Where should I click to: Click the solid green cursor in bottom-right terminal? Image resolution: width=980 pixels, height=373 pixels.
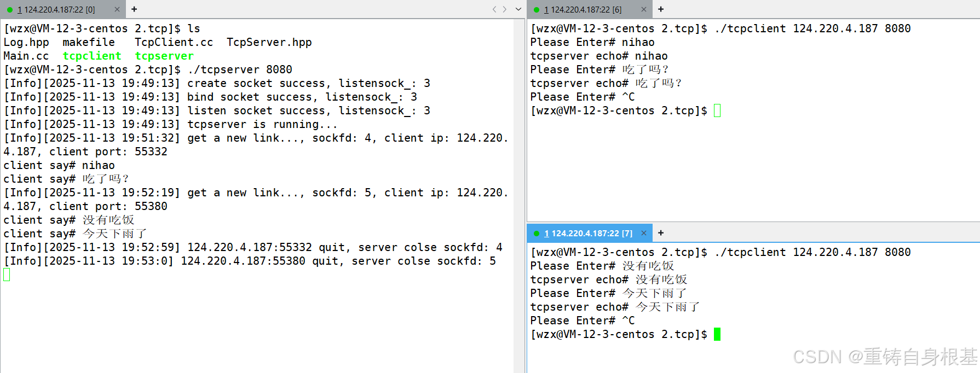(x=717, y=334)
